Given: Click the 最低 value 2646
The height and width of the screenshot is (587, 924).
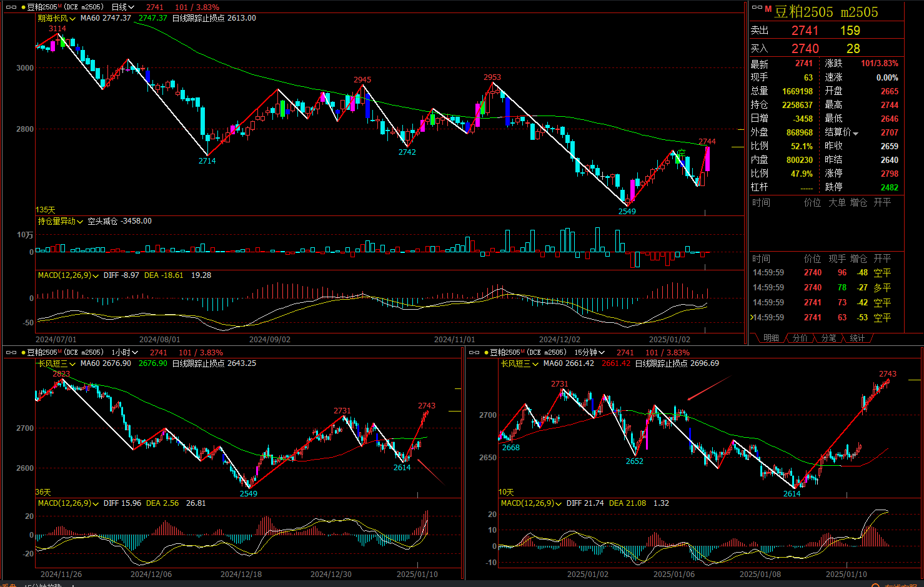Looking at the screenshot, I should pyautogui.click(x=890, y=119).
